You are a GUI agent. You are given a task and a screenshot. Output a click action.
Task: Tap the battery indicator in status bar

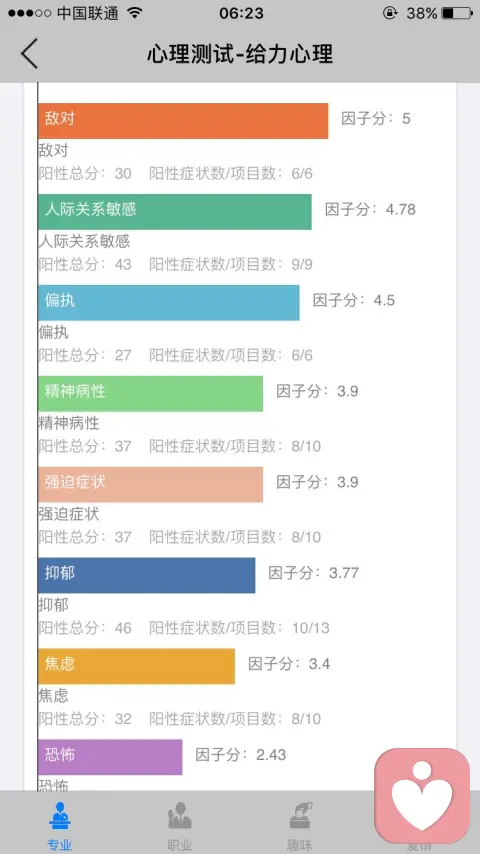[x=457, y=13]
